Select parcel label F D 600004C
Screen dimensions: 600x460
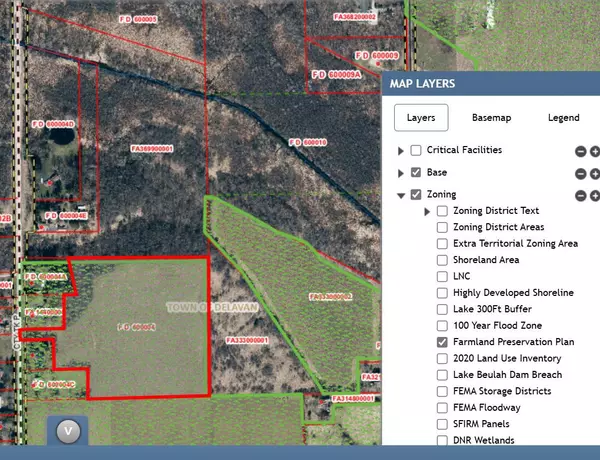54,384
